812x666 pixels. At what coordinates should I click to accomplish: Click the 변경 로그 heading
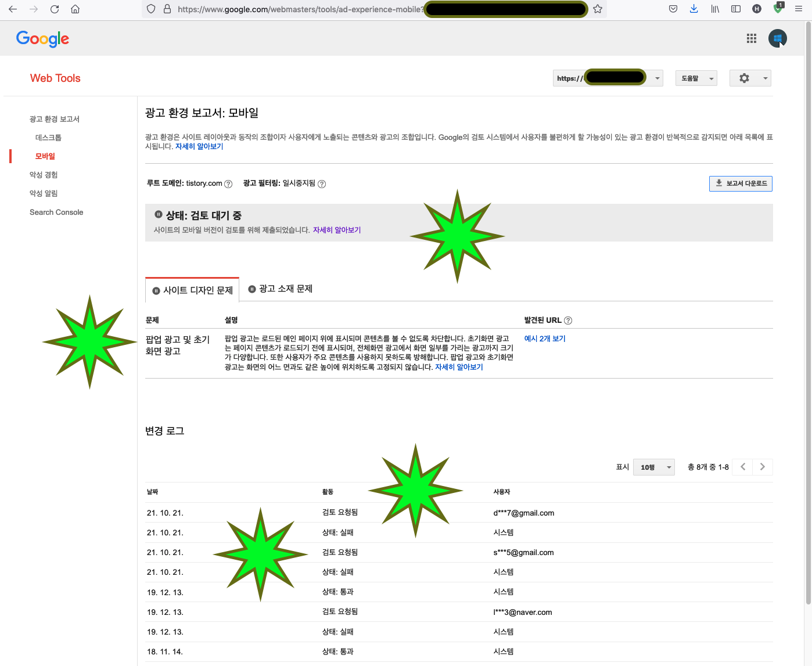pyautogui.click(x=164, y=431)
